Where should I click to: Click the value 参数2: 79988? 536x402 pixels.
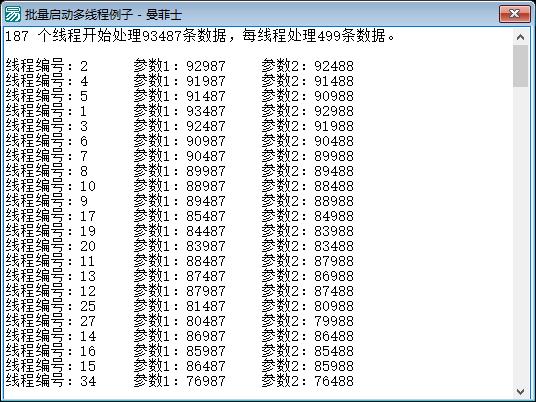(308, 321)
